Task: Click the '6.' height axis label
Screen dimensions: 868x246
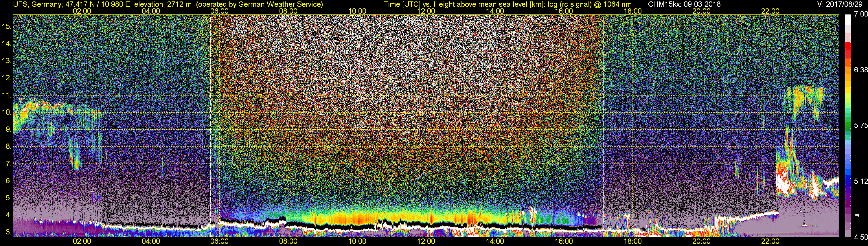Action: coord(8,181)
